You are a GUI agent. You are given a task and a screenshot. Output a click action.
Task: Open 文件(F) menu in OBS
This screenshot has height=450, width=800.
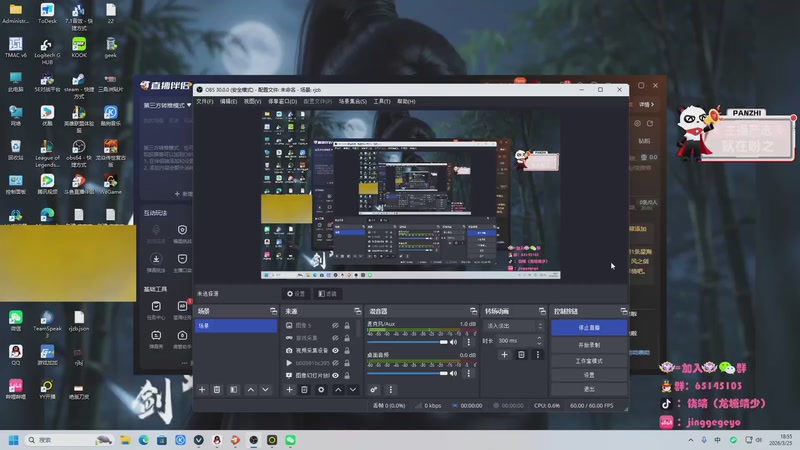click(205, 102)
